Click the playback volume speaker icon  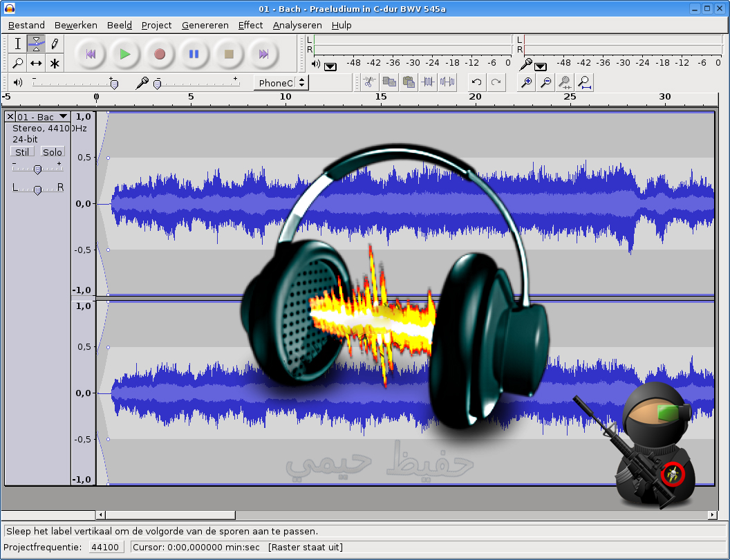pyautogui.click(x=18, y=82)
